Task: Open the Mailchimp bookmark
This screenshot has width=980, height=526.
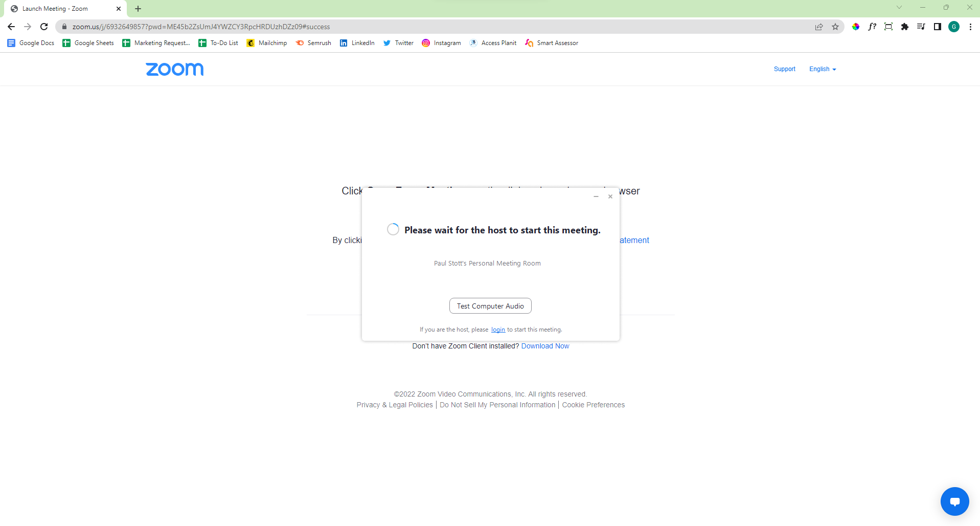Action: point(267,43)
